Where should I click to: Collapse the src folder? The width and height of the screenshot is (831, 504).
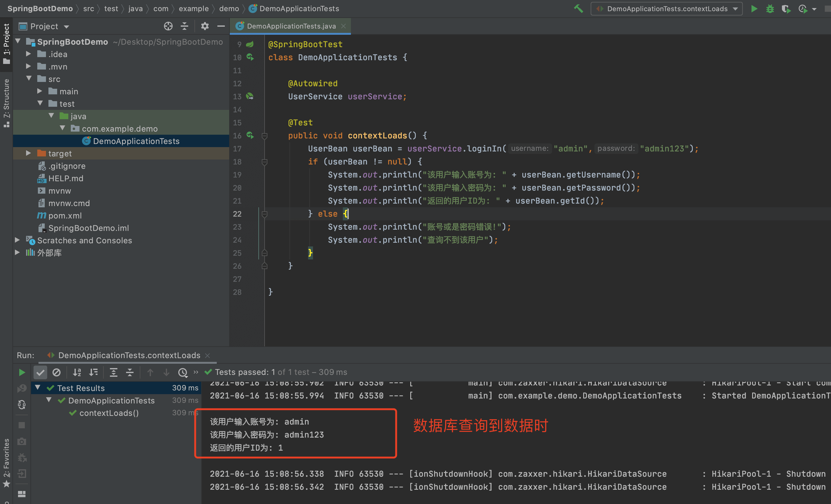[x=29, y=79]
